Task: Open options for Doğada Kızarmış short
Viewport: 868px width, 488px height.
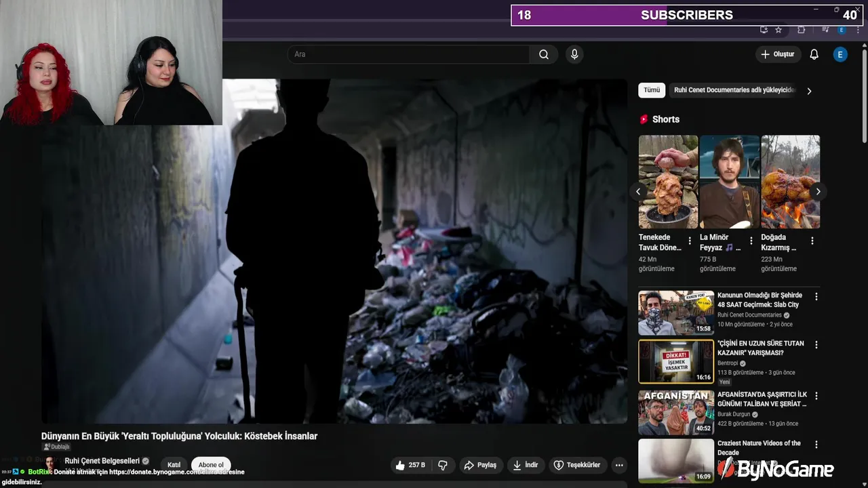Action: tap(812, 241)
